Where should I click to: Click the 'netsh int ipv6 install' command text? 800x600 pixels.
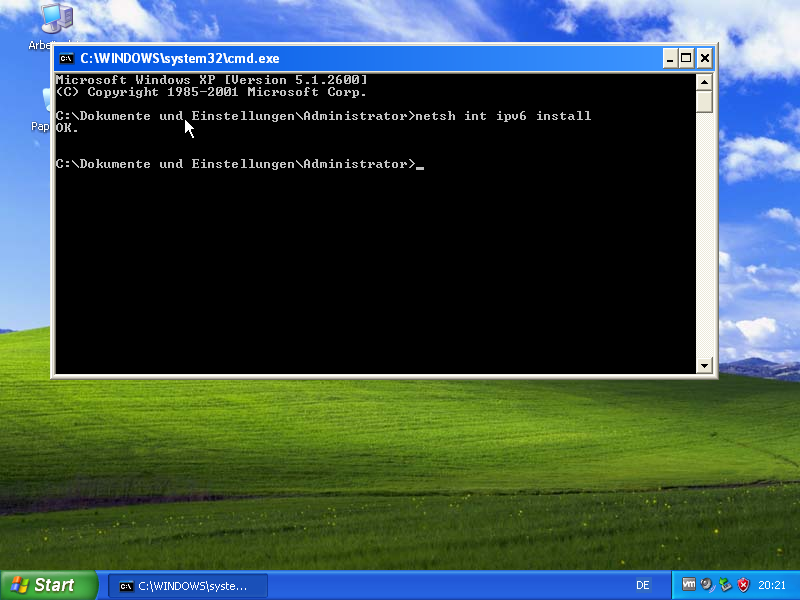tap(503, 116)
